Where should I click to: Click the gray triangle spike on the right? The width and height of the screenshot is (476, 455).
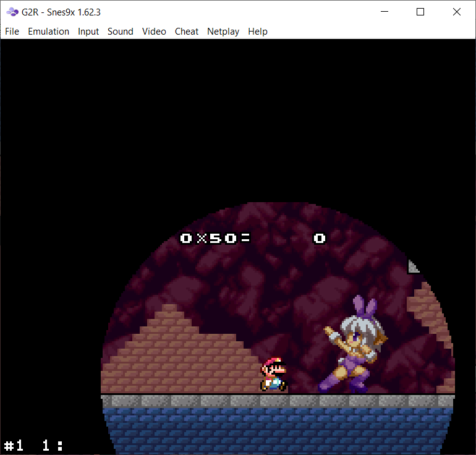(x=413, y=266)
